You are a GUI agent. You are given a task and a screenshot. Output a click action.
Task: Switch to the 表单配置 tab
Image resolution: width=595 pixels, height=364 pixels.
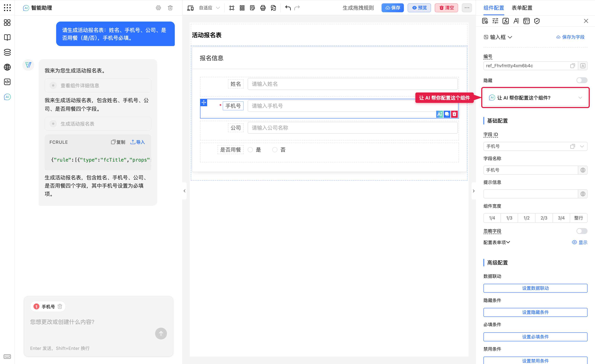click(522, 8)
